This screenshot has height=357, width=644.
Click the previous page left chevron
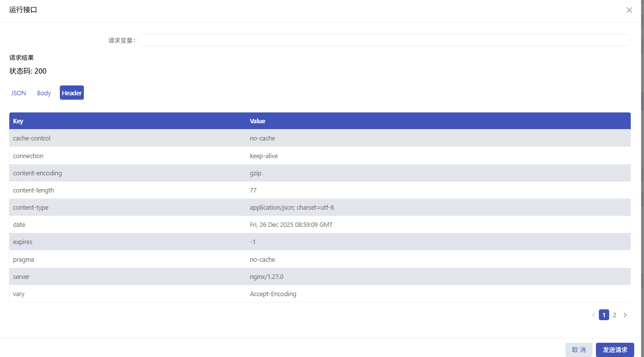[593, 315]
